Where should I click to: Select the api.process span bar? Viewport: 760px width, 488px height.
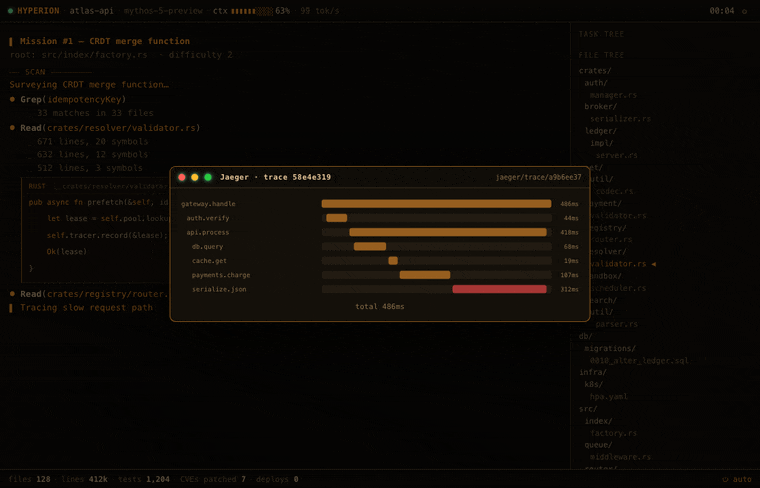[448, 232]
